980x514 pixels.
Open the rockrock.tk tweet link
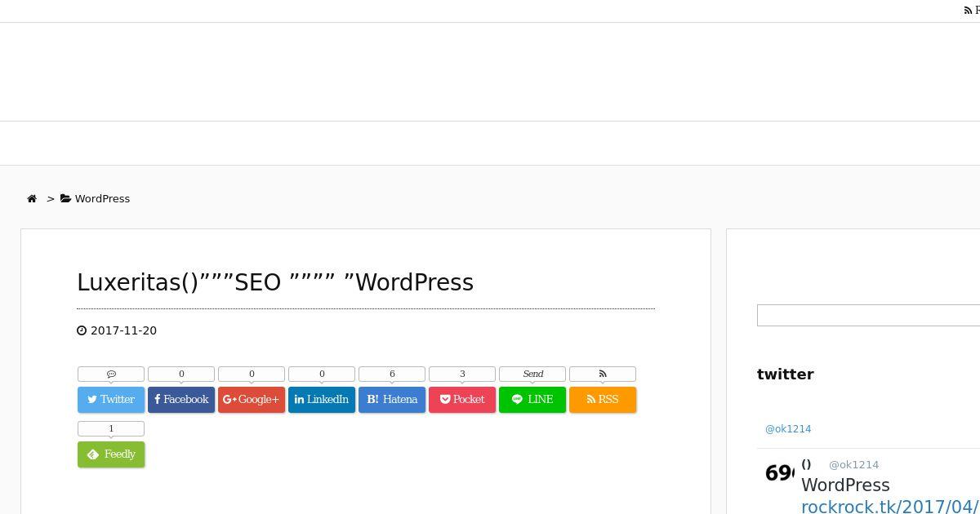coord(889,507)
